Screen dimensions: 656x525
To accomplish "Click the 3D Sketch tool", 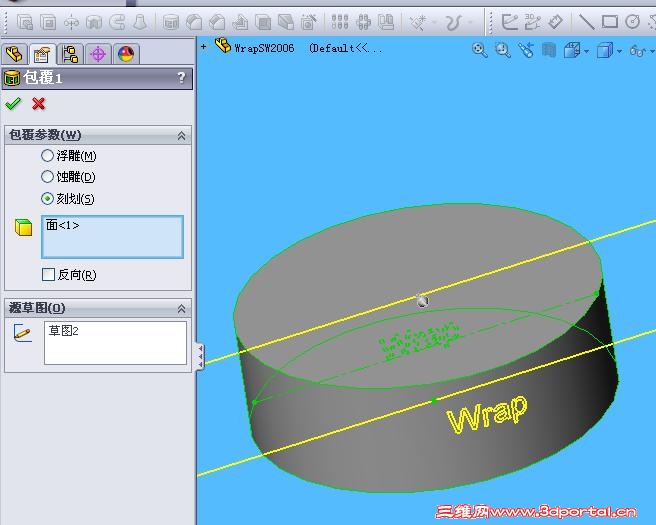I will [x=532, y=22].
